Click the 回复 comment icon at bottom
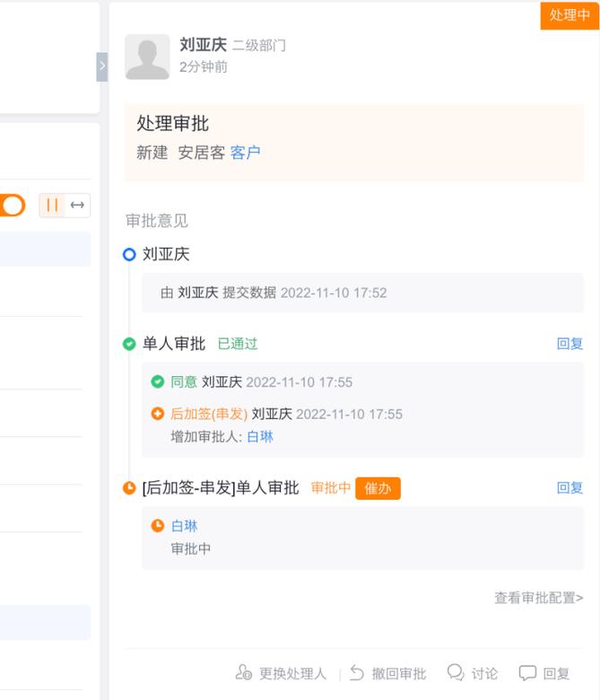Viewport: 600px width, 700px height. pyautogui.click(x=527, y=673)
